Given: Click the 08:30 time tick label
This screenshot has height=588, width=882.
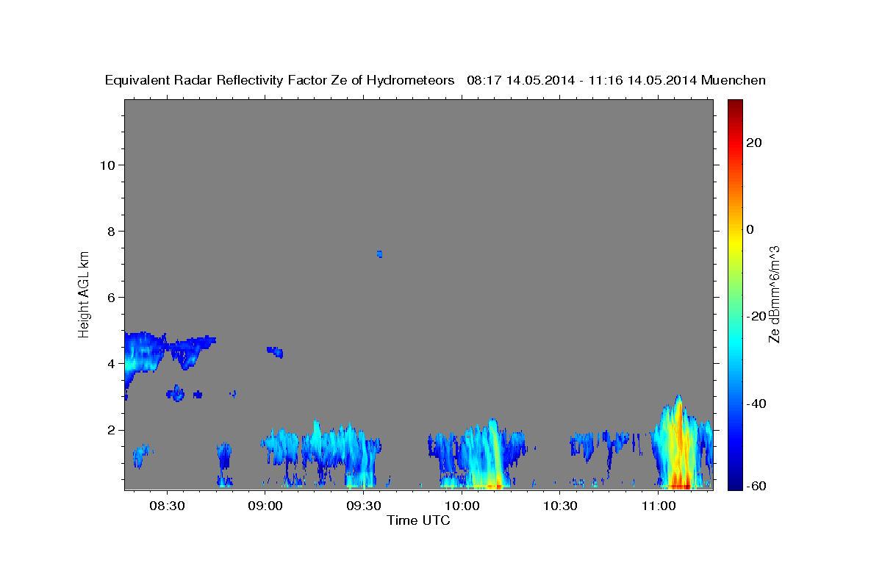Looking at the screenshot, I should point(167,506).
